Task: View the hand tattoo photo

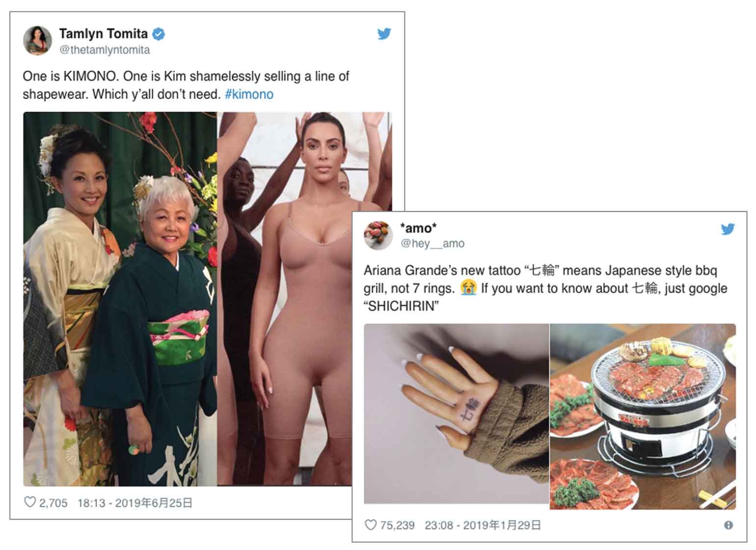Action: click(456, 414)
